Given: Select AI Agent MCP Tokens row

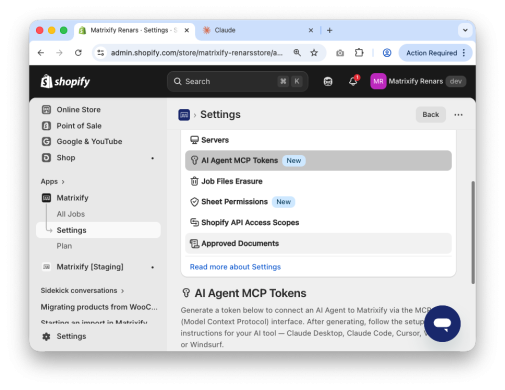Looking at the screenshot, I should [318, 161].
